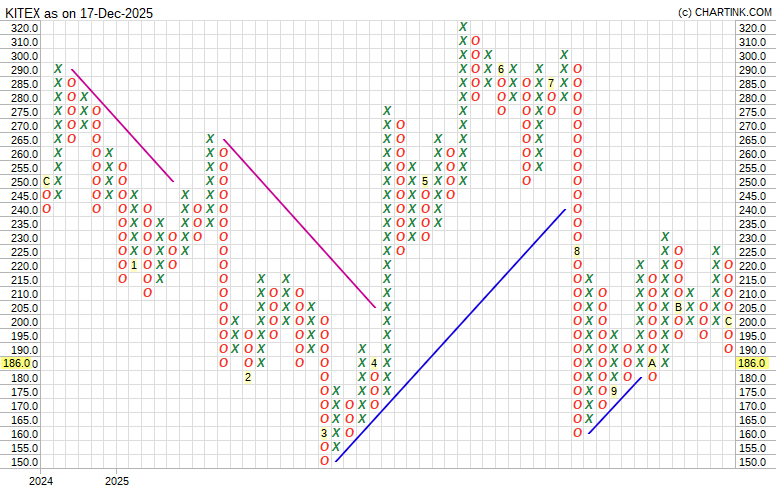Select the 2025 year label
The width and height of the screenshot is (778, 498).
point(116,481)
